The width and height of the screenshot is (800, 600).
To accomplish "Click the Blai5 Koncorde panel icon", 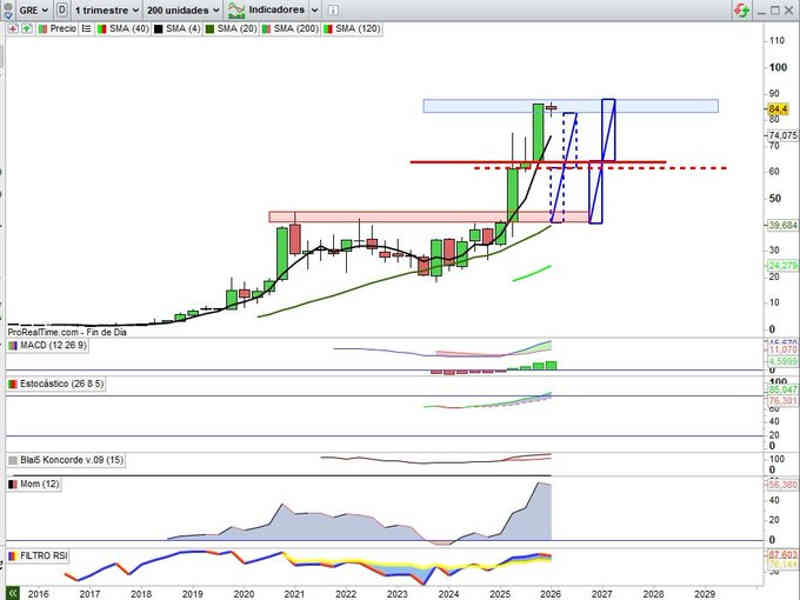I will tap(12, 460).
